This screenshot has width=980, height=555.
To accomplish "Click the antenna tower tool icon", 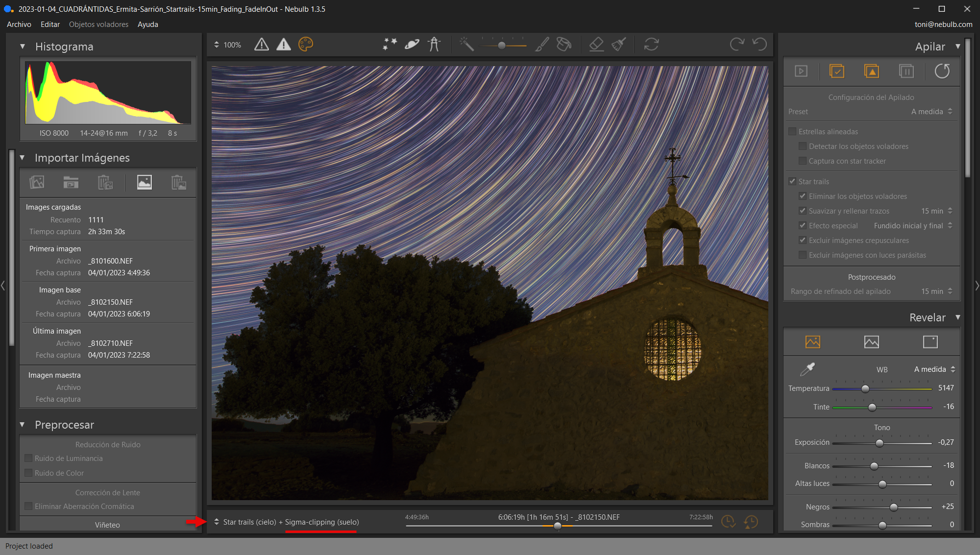I will [434, 45].
